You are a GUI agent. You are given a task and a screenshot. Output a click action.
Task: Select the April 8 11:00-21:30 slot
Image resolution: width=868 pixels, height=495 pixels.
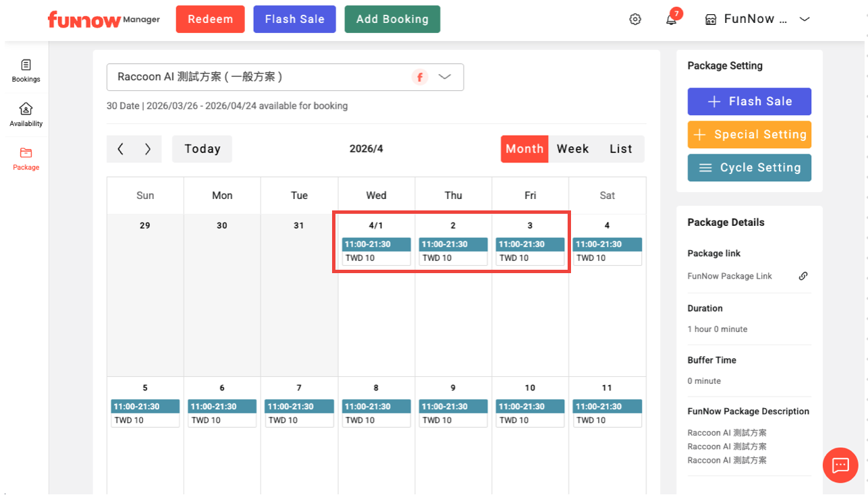click(376, 407)
